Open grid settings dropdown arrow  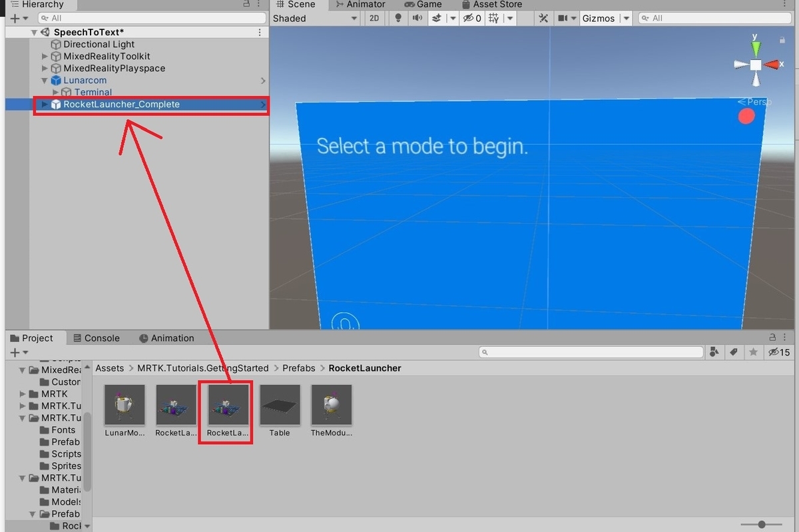point(509,19)
